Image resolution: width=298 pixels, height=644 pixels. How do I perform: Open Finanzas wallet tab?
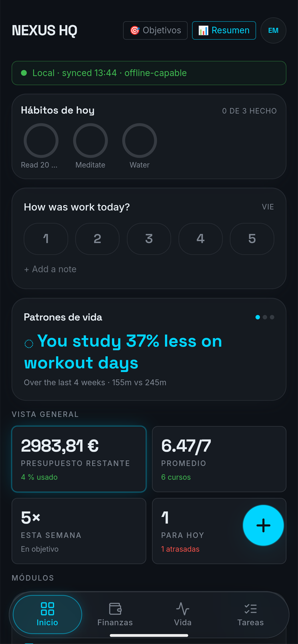pos(115,614)
